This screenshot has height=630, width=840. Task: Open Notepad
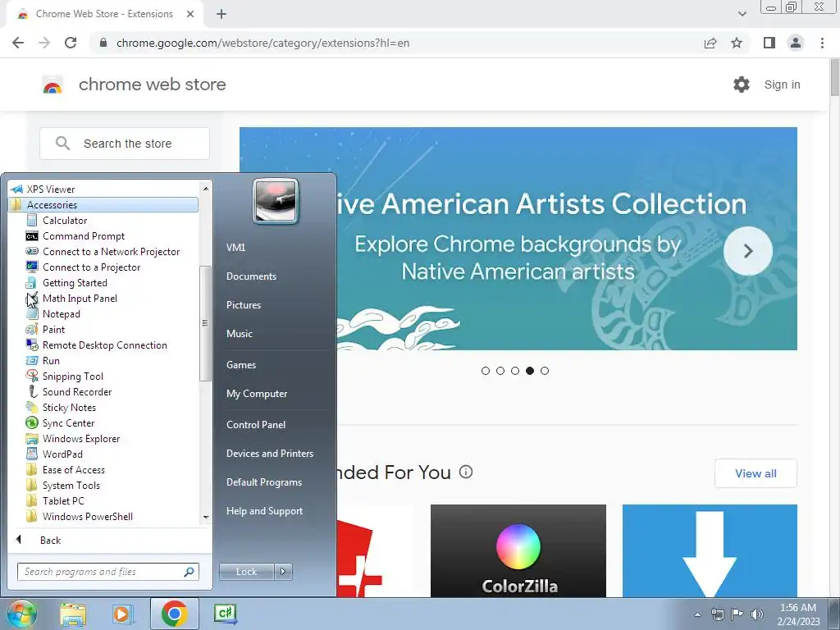[61, 313]
